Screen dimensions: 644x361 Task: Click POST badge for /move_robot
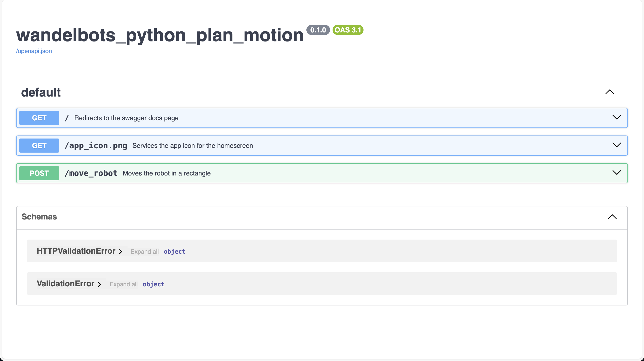[x=39, y=173]
